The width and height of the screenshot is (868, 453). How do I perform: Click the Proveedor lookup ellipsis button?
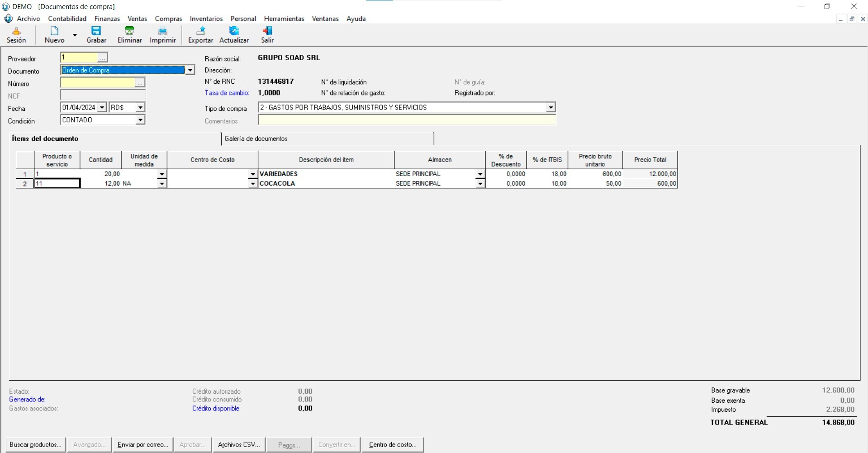103,57
